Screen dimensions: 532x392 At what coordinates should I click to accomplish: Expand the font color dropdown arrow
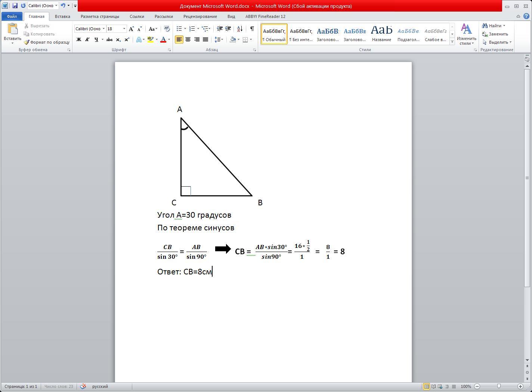click(x=169, y=40)
